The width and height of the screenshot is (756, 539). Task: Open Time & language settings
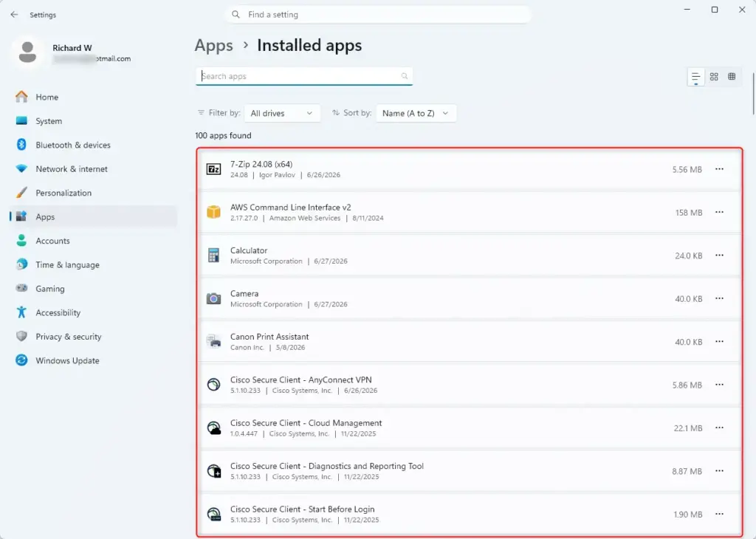click(93, 264)
